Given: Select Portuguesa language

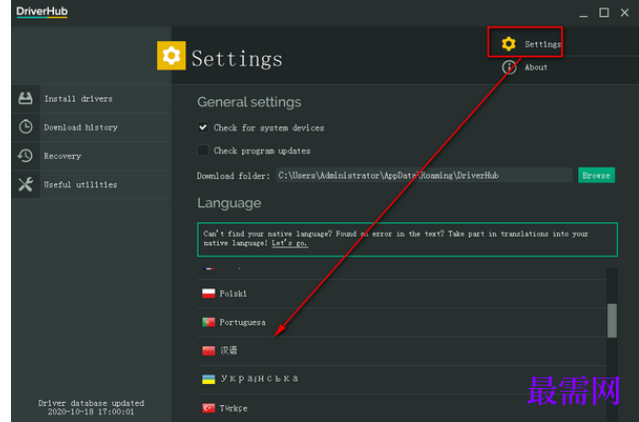Looking at the screenshot, I should (242, 322).
